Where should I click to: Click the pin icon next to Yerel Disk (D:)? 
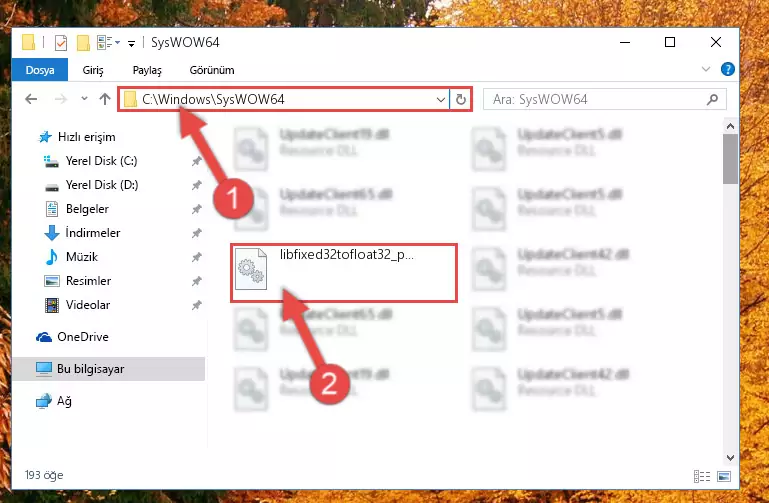coord(196,185)
